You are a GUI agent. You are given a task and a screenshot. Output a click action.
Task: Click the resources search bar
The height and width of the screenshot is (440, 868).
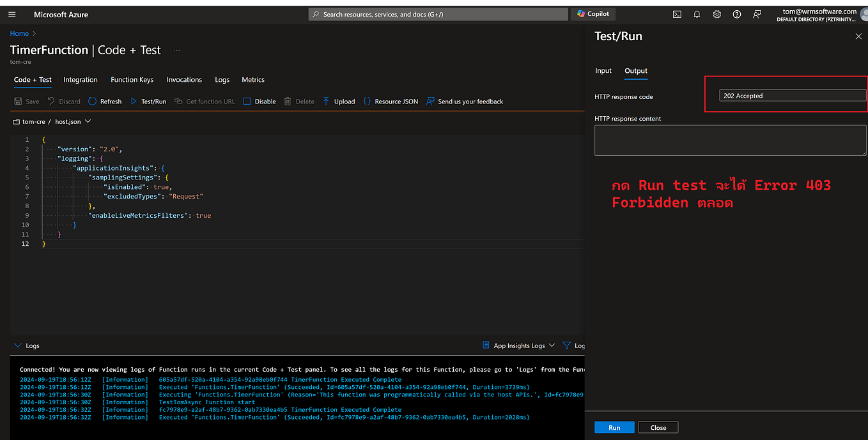(438, 14)
